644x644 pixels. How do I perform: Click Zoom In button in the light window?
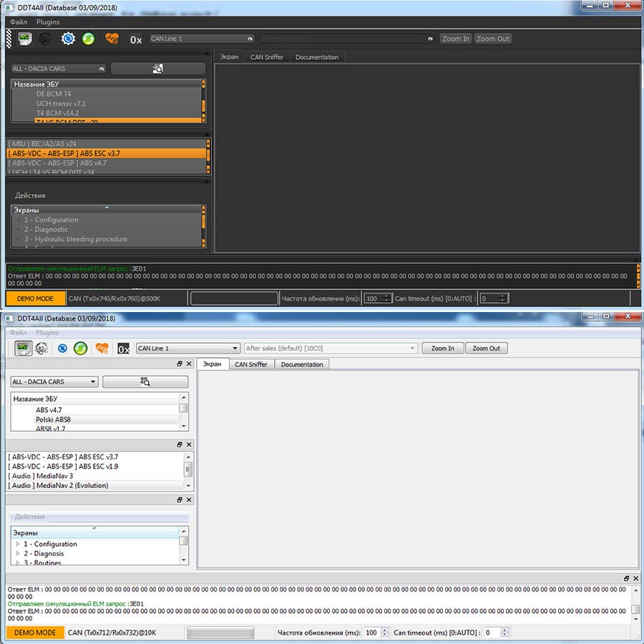[443, 348]
